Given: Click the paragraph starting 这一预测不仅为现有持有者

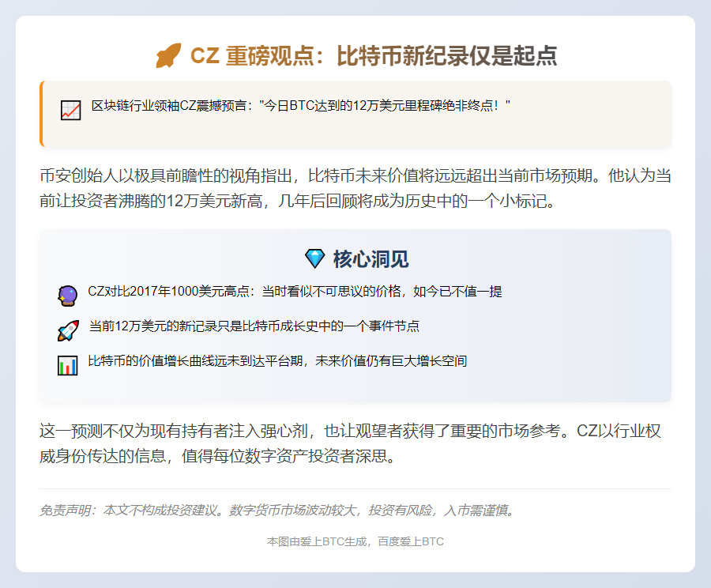Looking at the screenshot, I should 350,443.
